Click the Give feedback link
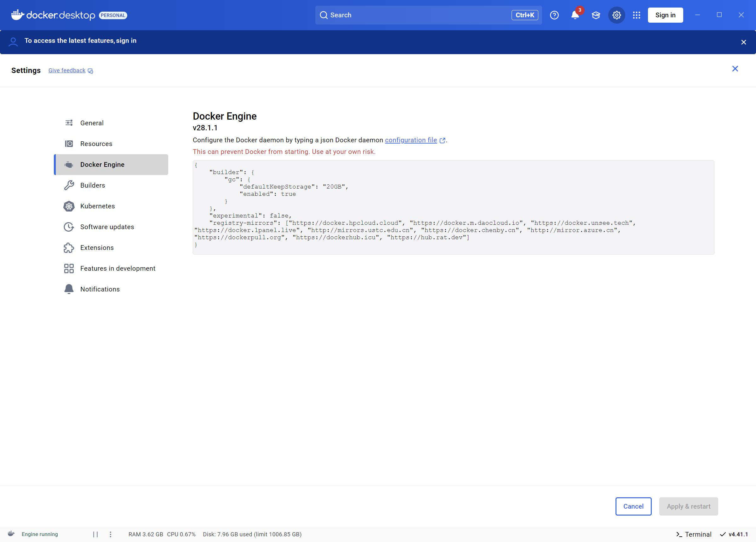The image size is (756, 542). coord(67,70)
